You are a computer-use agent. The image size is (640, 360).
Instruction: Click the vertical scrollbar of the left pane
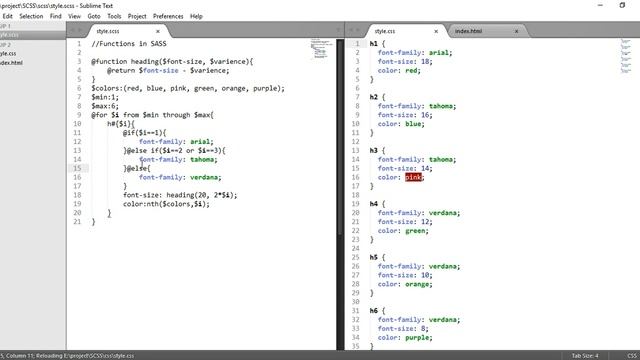pyautogui.click(x=340, y=137)
